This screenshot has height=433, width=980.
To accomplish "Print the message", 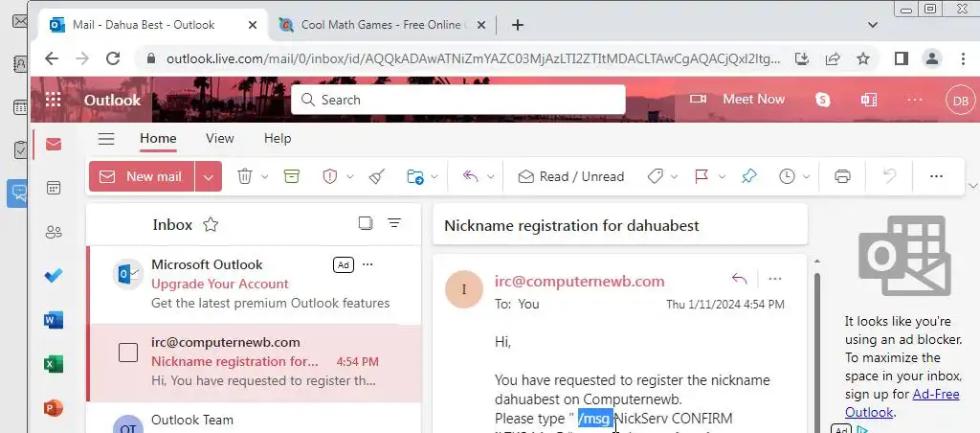I will [x=842, y=176].
